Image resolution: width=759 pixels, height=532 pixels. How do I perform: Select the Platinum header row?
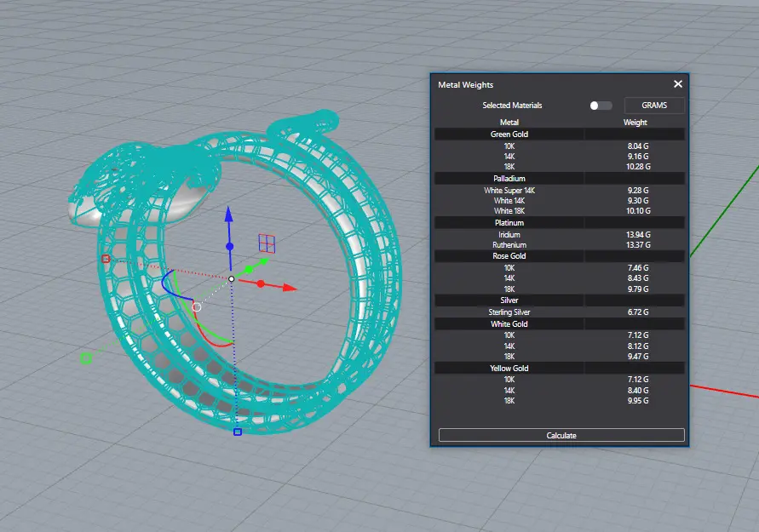(x=560, y=223)
